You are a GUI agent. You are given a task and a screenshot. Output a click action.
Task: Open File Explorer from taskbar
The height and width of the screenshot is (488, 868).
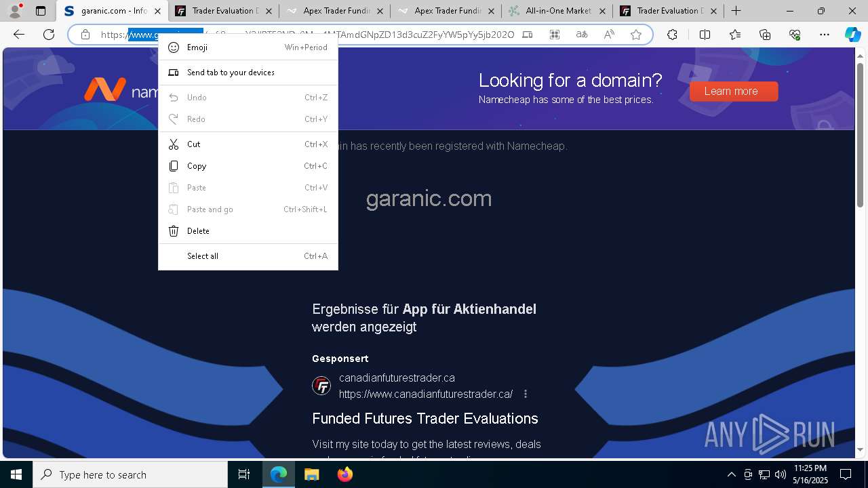pyautogui.click(x=311, y=474)
